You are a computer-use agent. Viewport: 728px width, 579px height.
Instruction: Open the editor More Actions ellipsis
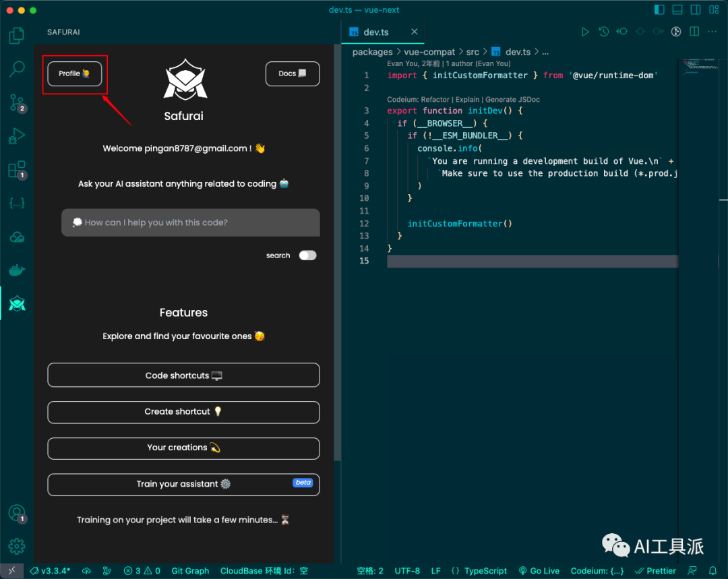(x=712, y=32)
